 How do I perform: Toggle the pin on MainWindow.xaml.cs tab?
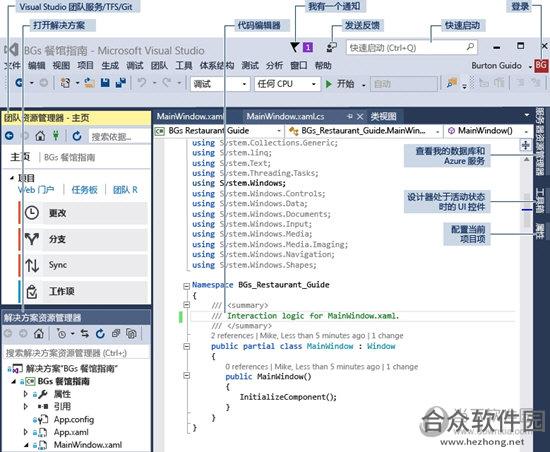(x=349, y=116)
